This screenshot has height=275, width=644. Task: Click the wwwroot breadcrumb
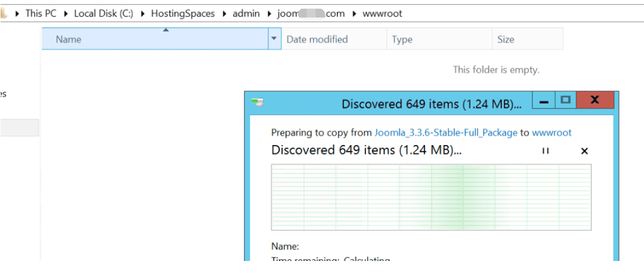click(382, 13)
